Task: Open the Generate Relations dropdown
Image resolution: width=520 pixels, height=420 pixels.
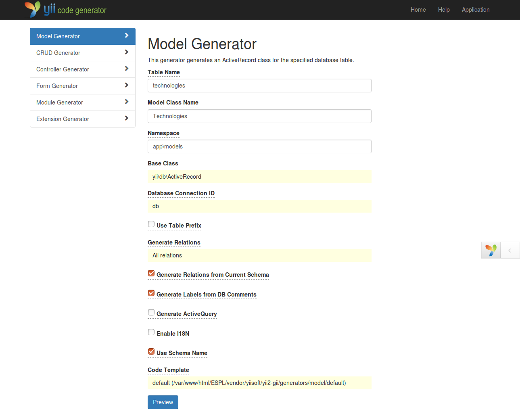Action: pos(259,255)
